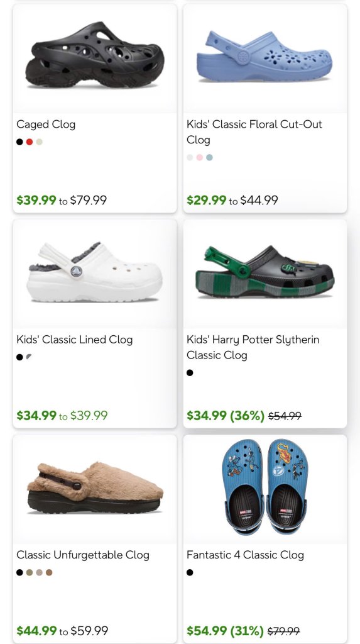Choose the black swatch under Caged Clog
This screenshot has width=360, height=644.
point(19,142)
